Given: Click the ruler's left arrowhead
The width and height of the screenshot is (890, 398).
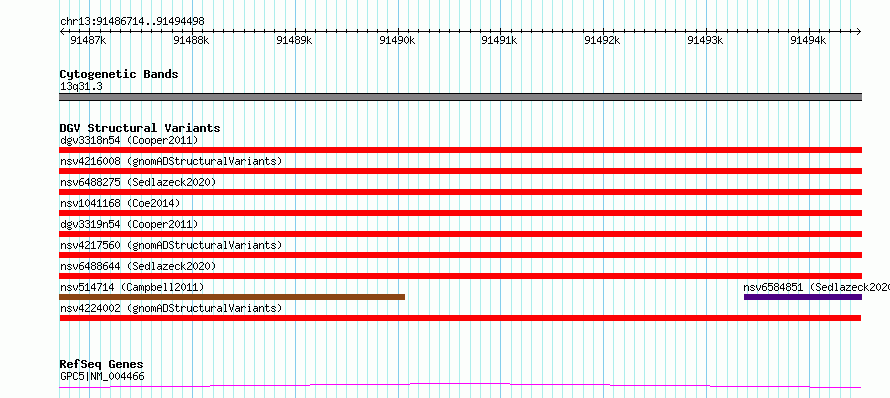Looking at the screenshot, I should click(x=62, y=32).
